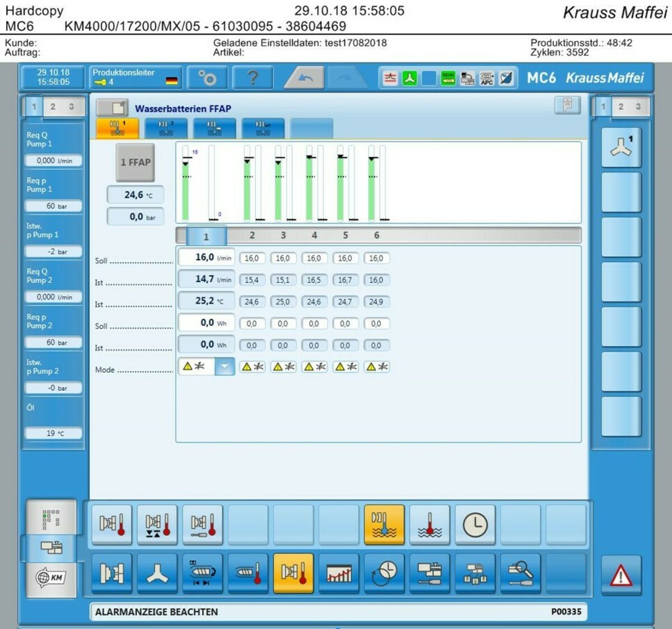Expand the Mode dropdown arrow for circuit 1

[x=224, y=367]
